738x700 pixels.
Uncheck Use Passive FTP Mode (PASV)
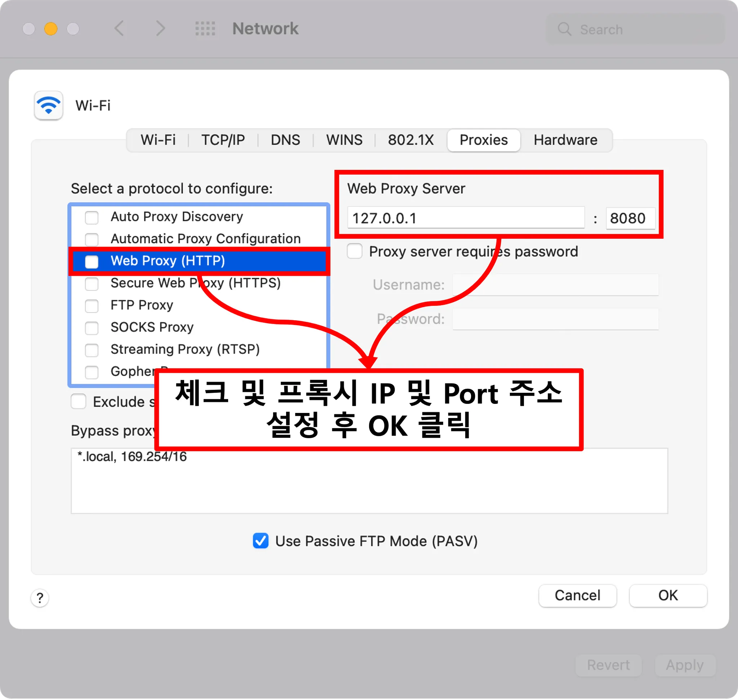tap(261, 541)
